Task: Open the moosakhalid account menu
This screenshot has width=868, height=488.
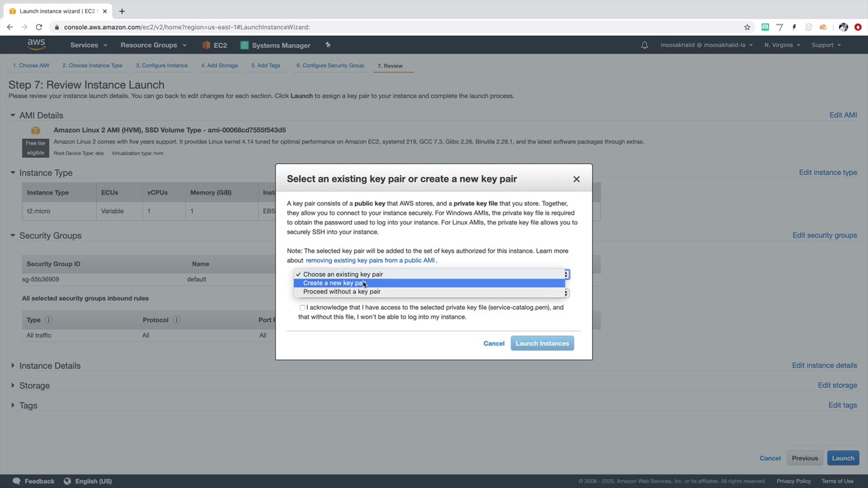Action: 706,45
